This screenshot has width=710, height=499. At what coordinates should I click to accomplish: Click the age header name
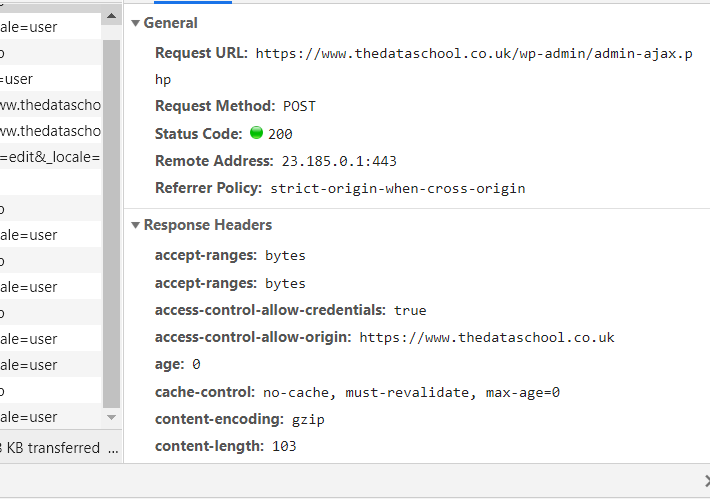(169, 364)
